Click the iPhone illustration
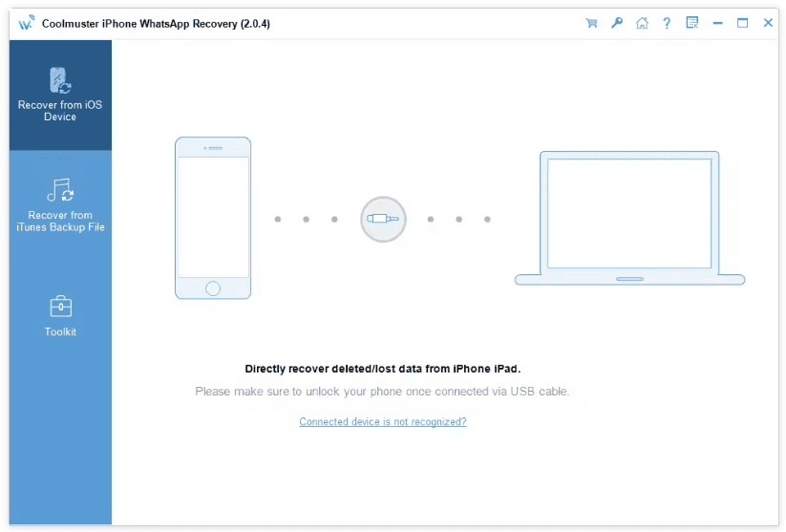786x532 pixels. point(213,218)
